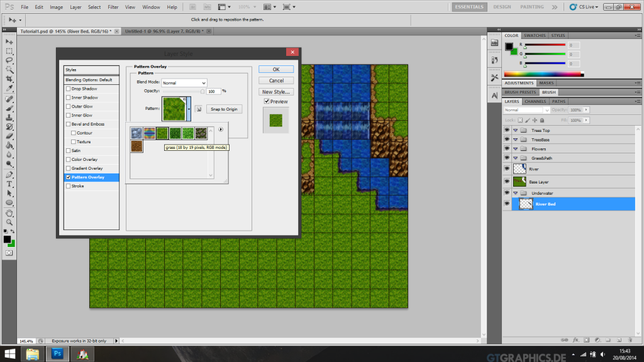Open the Character panel icon in dock
This screenshot has height=362, width=644.
[494, 96]
